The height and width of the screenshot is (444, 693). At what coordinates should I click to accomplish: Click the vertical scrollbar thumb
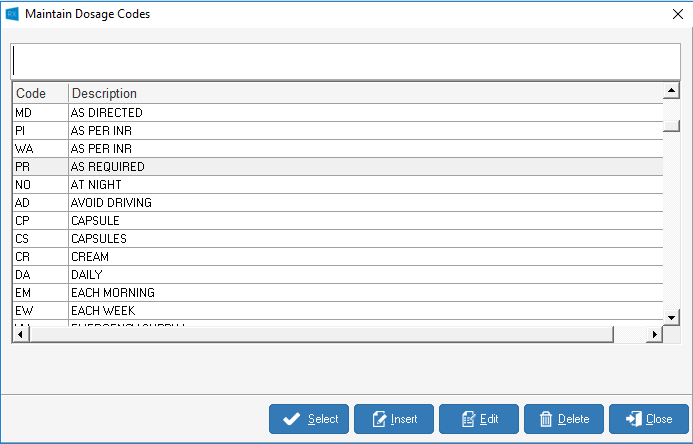tap(671, 126)
